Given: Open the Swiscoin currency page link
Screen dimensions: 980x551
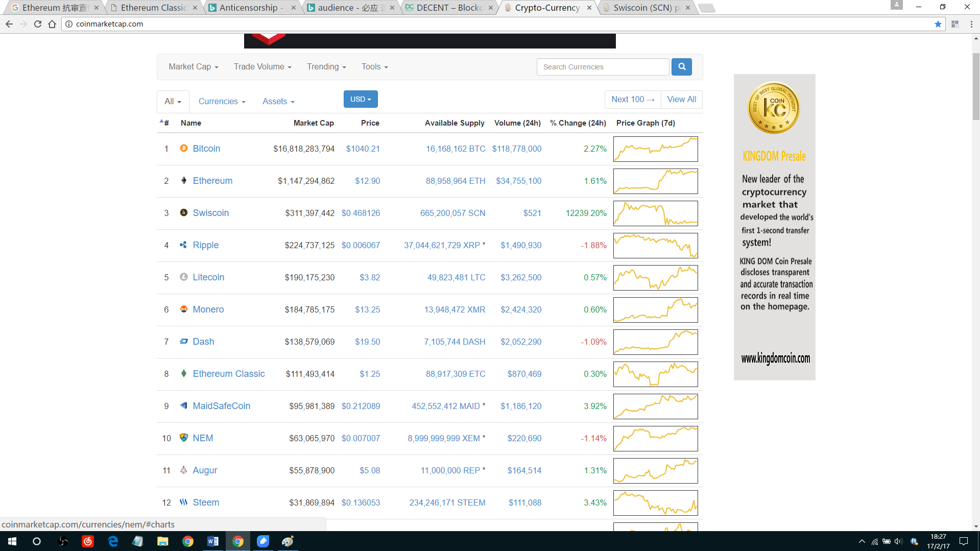Looking at the screenshot, I should pos(211,213).
